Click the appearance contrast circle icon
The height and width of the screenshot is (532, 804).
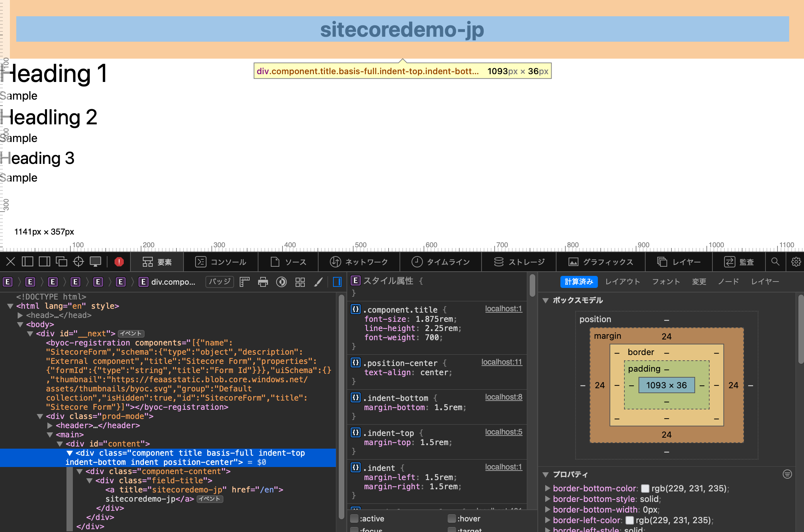pyautogui.click(x=281, y=282)
